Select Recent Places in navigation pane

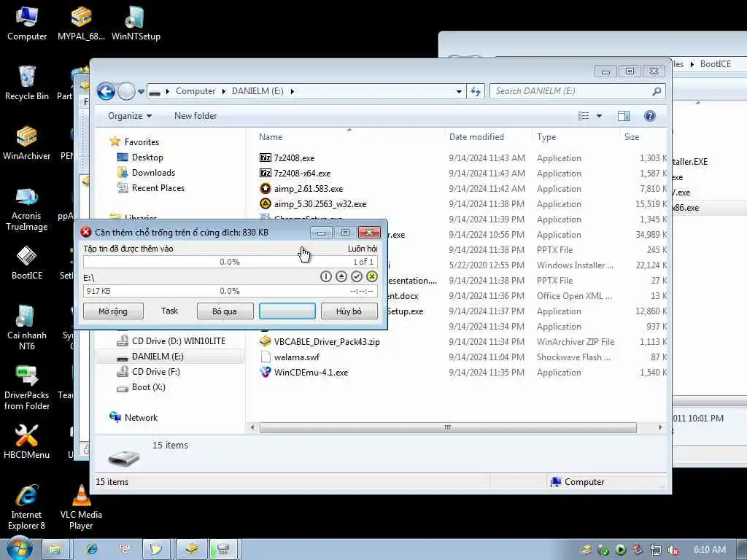tap(158, 187)
